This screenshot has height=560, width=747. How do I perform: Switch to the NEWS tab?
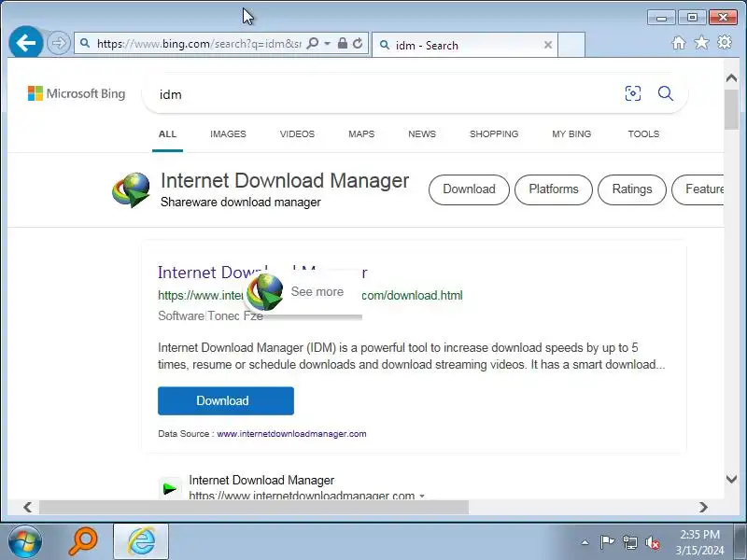(x=422, y=134)
